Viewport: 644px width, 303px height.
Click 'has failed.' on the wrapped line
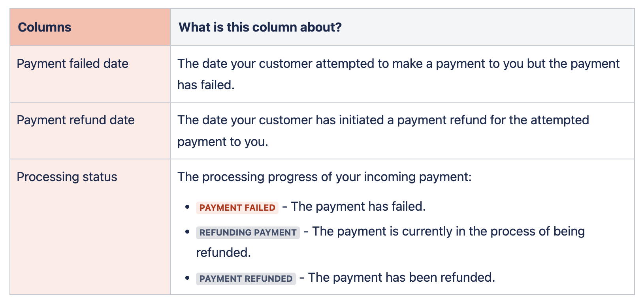[x=206, y=85]
